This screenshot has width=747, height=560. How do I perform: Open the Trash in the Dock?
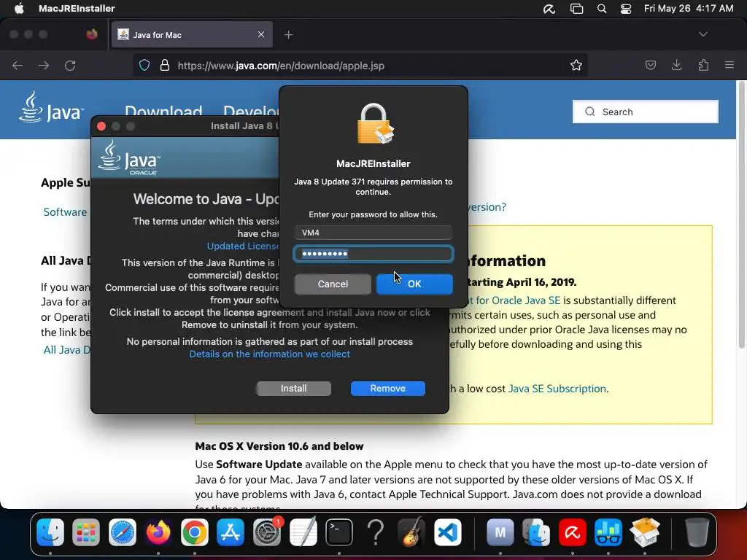(x=697, y=532)
